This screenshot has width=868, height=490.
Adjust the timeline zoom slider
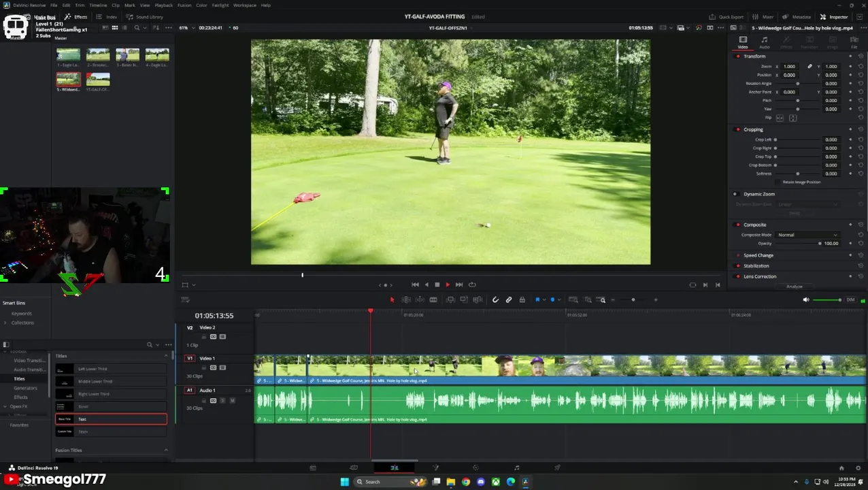[x=633, y=300]
